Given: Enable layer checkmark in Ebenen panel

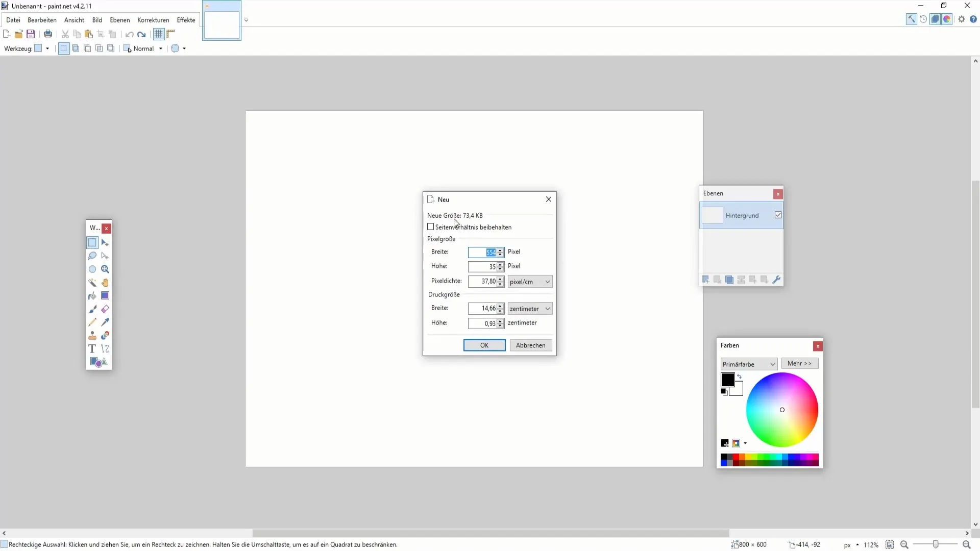Looking at the screenshot, I should [x=778, y=215].
